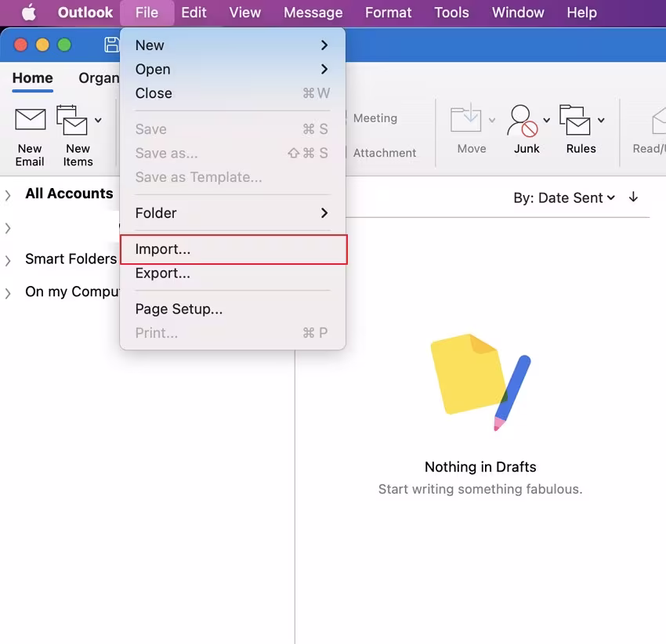Click the Attachment button in ribbon
The width and height of the screenshot is (666, 644).
pyautogui.click(x=385, y=153)
